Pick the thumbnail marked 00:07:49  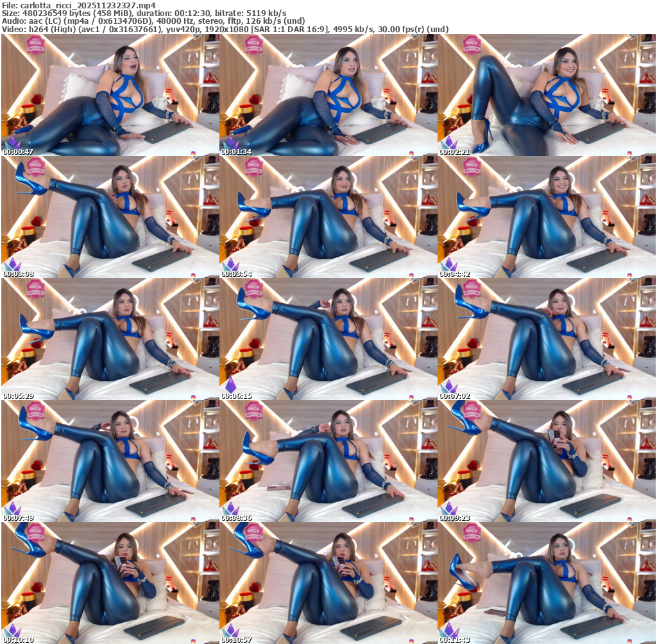tap(110, 461)
